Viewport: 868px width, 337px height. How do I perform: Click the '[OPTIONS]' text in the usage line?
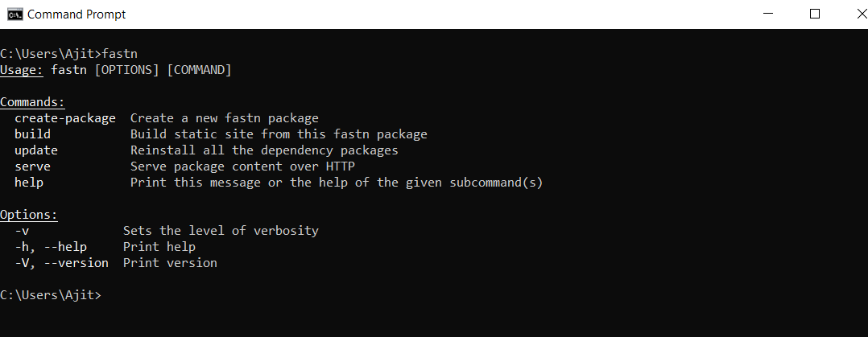click(x=127, y=70)
